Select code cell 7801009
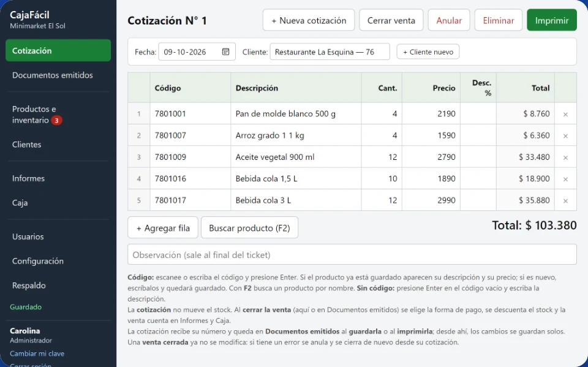The height and width of the screenshot is (367, 588). 190,157
